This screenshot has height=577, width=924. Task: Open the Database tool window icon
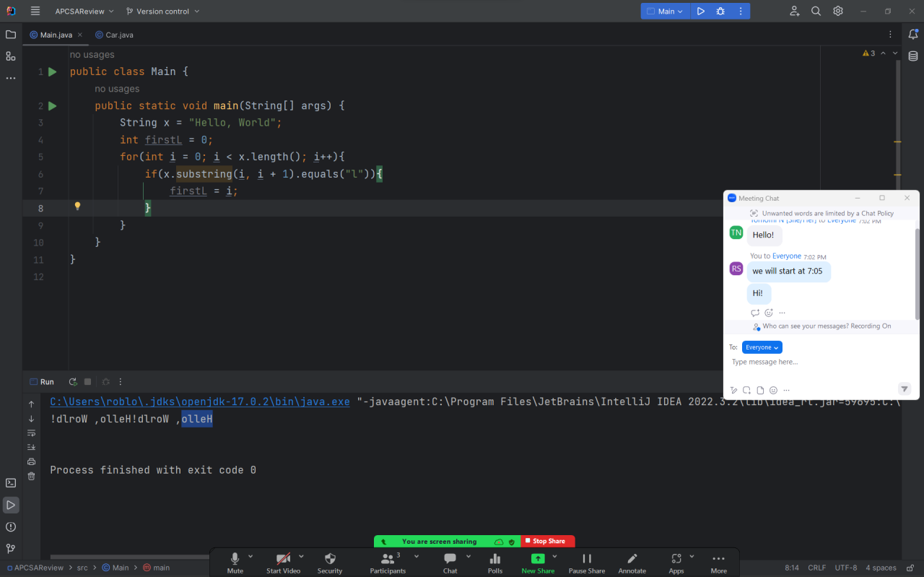913,56
